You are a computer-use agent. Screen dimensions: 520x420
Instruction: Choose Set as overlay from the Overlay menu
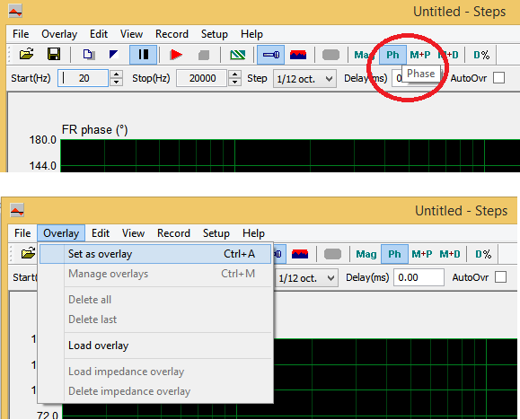coord(155,254)
